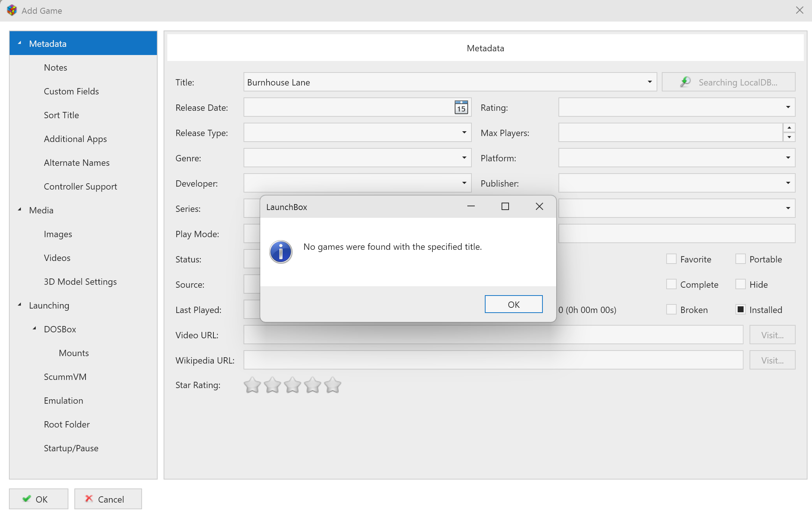Image resolution: width=812 pixels, height=513 pixels.
Task: Confirm the message dialog with OK
Action: click(x=513, y=304)
